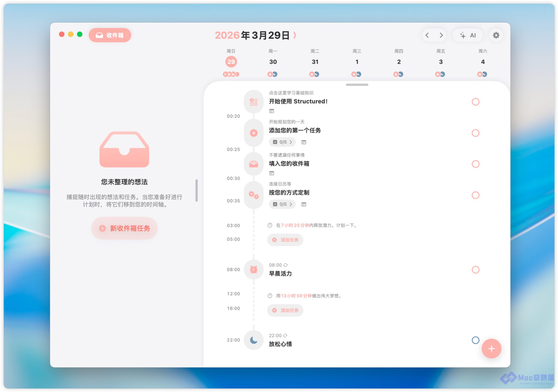Expand 0/5 subtasks under 按您的方式定制
Image resolution: width=558 pixels, height=392 pixels.
pos(282,204)
